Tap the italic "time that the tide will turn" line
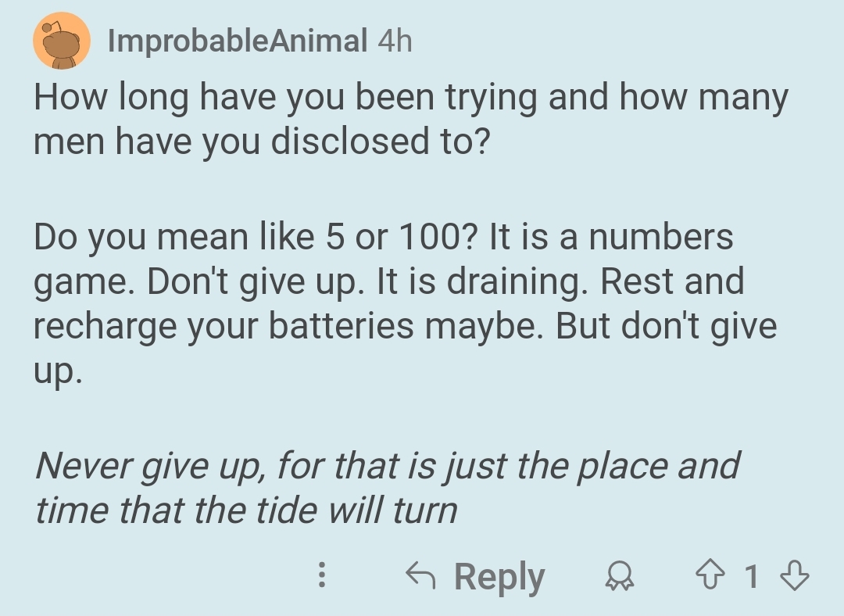The width and height of the screenshot is (844, 616). pos(245,511)
